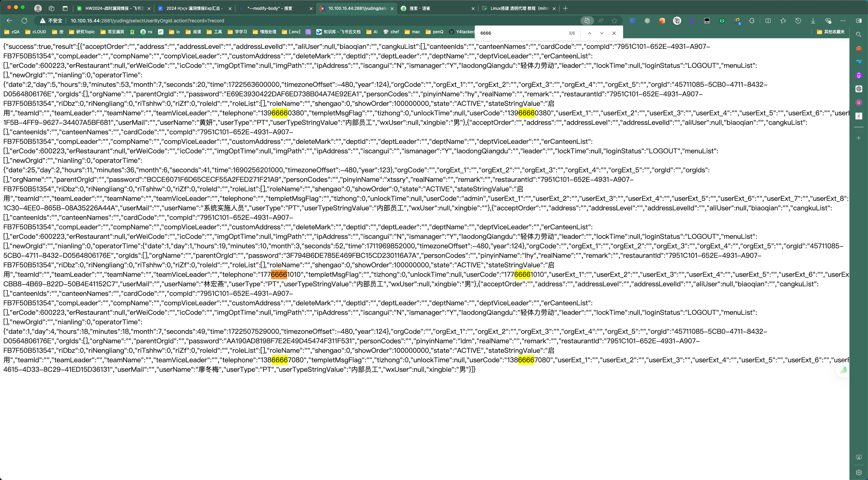Open the [.env] bookmarks folder
Viewport: 868px width, 480px height.
click(291, 32)
